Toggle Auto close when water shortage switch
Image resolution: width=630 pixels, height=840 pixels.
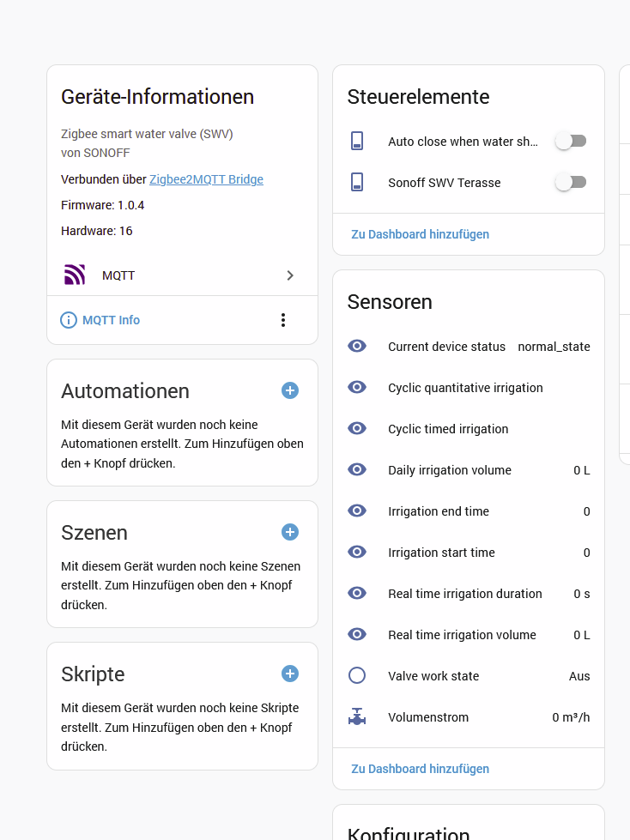click(x=571, y=141)
